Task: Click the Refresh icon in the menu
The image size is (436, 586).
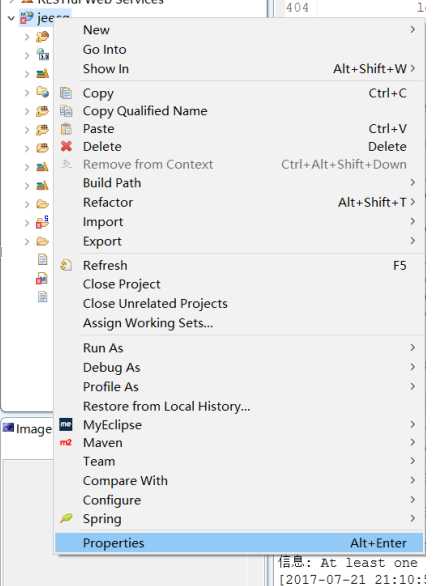Action: (x=66, y=265)
